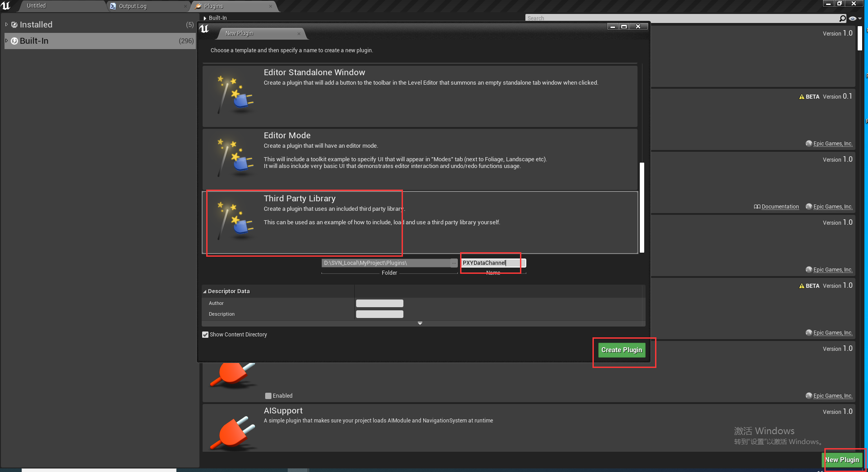Click the Description input field
The width and height of the screenshot is (868, 472).
click(x=380, y=314)
